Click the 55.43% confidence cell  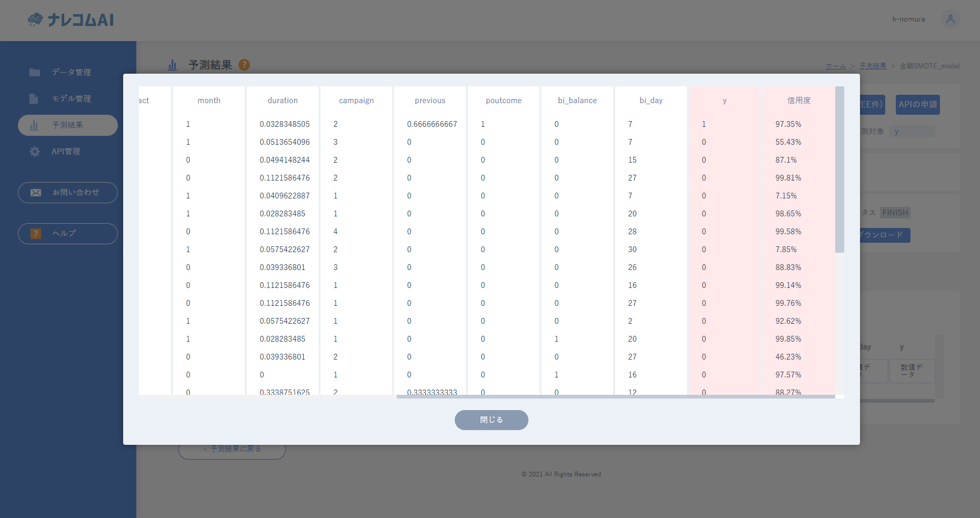pos(788,142)
